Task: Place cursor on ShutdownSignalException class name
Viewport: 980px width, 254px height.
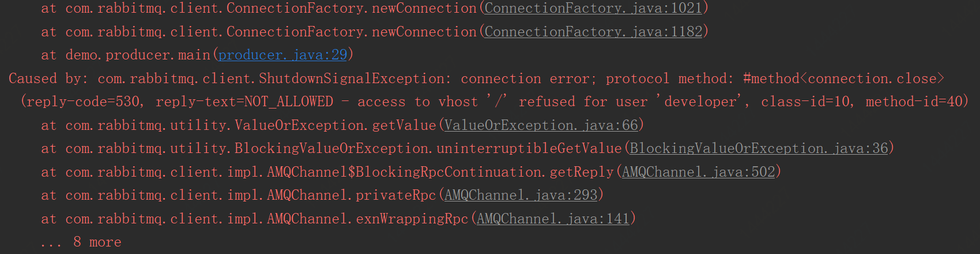Action: coord(351,79)
